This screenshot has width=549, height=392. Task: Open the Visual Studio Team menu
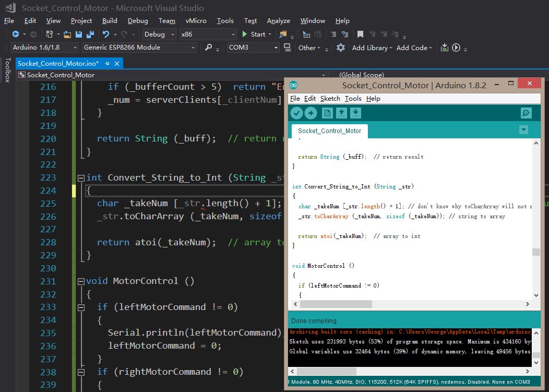click(x=166, y=21)
